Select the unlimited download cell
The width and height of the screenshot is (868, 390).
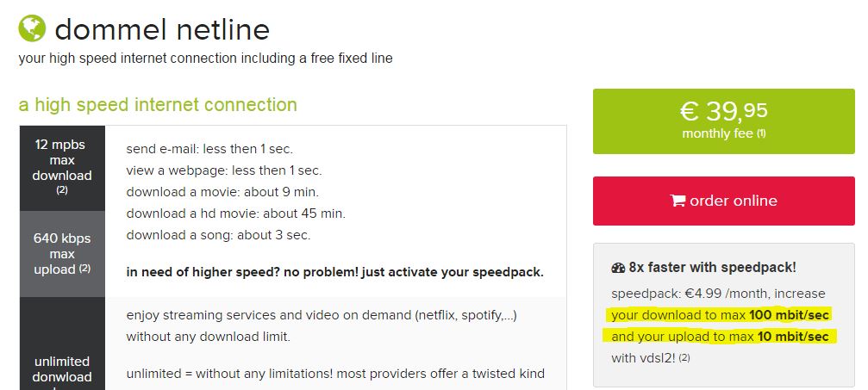62,368
